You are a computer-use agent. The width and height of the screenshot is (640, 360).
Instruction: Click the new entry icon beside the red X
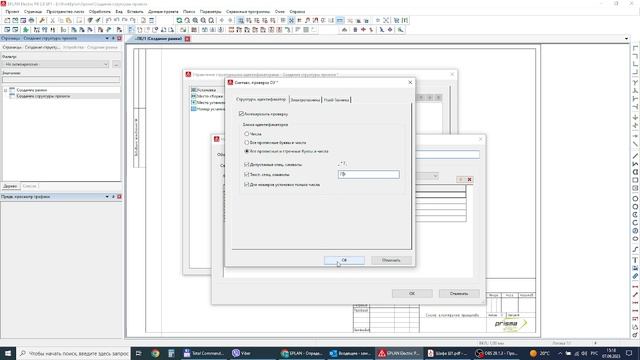(x=461, y=180)
